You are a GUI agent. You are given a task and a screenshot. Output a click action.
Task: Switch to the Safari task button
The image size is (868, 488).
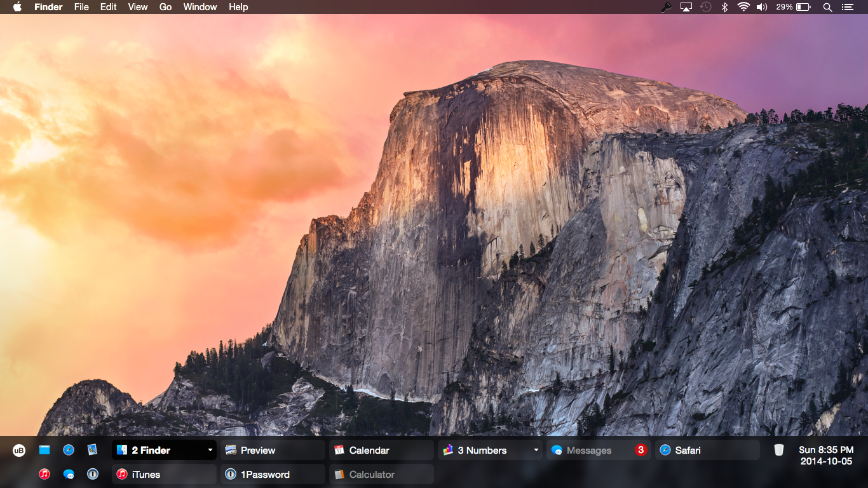point(707,450)
